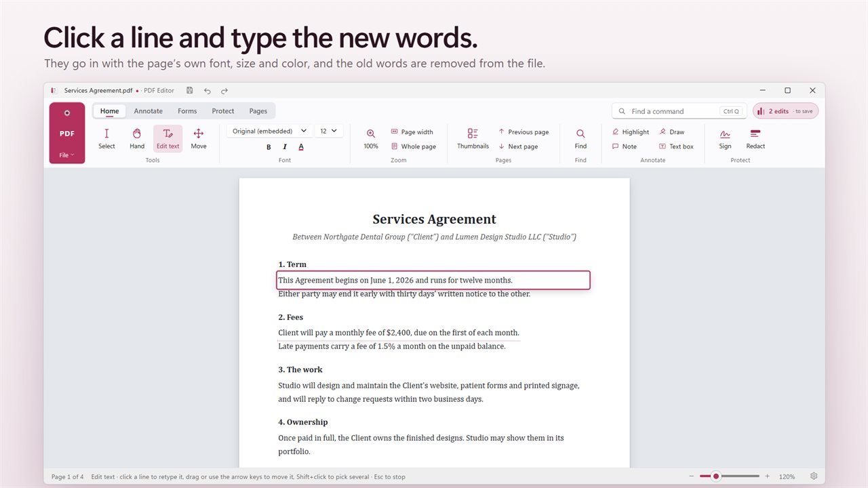Toggle bold formatting
Viewport: 868px width, 488px height.
pyautogui.click(x=269, y=147)
